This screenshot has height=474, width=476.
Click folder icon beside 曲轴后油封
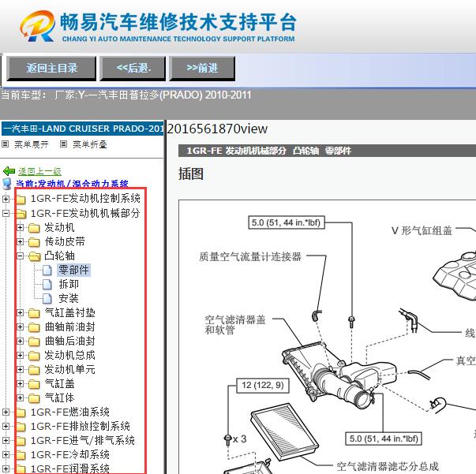coord(34,342)
